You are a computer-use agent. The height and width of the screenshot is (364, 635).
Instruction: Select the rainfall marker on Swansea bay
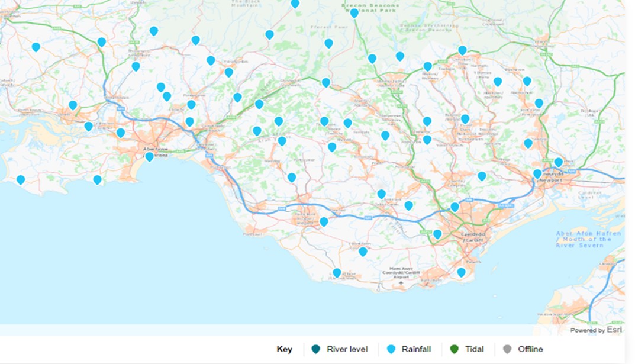[150, 156]
